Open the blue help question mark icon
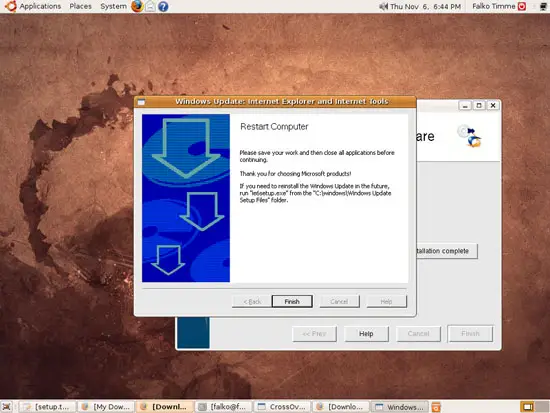 pyautogui.click(x=163, y=6)
